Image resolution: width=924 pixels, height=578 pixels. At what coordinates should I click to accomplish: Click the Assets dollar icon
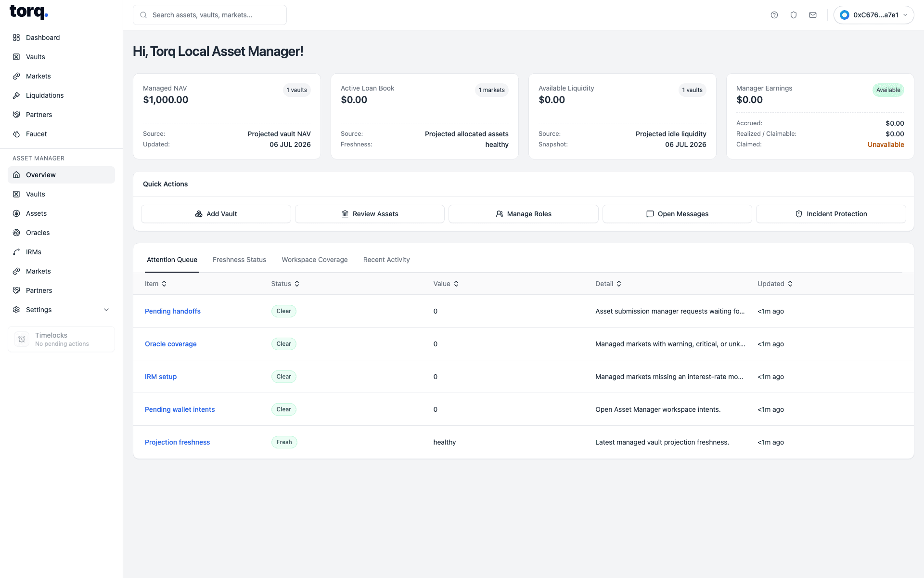16,213
